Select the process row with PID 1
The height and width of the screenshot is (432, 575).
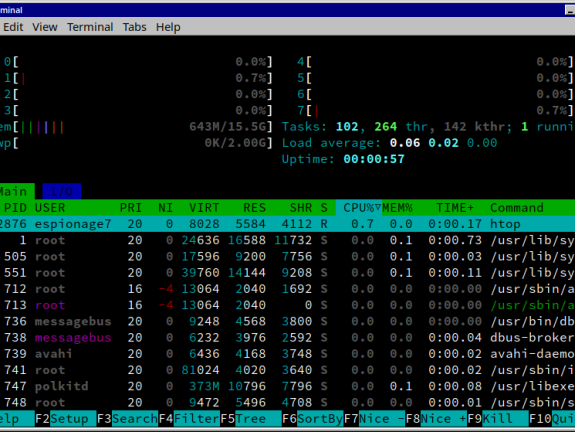288,240
